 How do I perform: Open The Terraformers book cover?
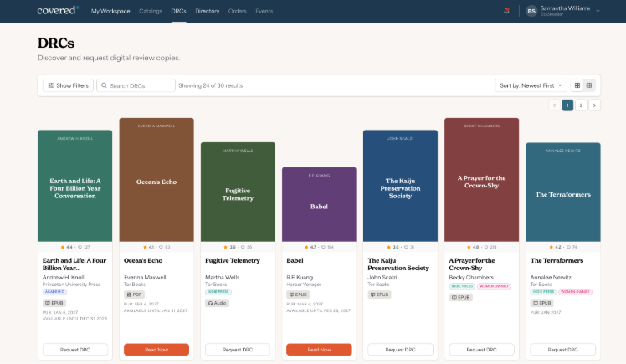click(x=563, y=192)
